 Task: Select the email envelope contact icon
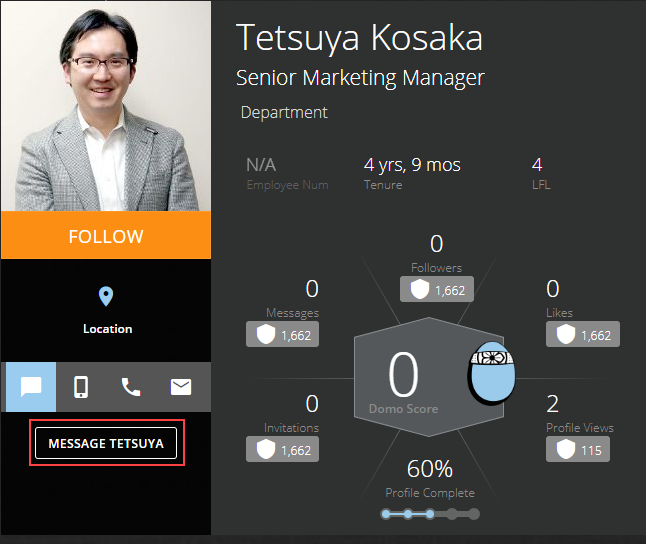click(181, 387)
